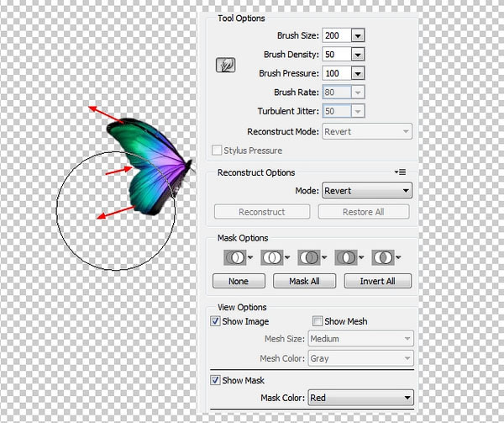Open the Brush Density dropdown arrow
Viewport: 504px width, 423px height.
tap(358, 55)
